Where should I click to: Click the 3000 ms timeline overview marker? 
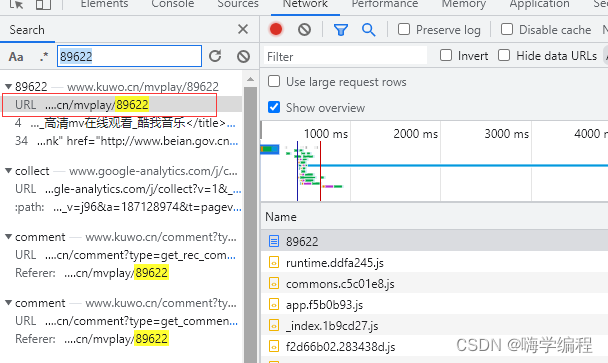coord(506,134)
